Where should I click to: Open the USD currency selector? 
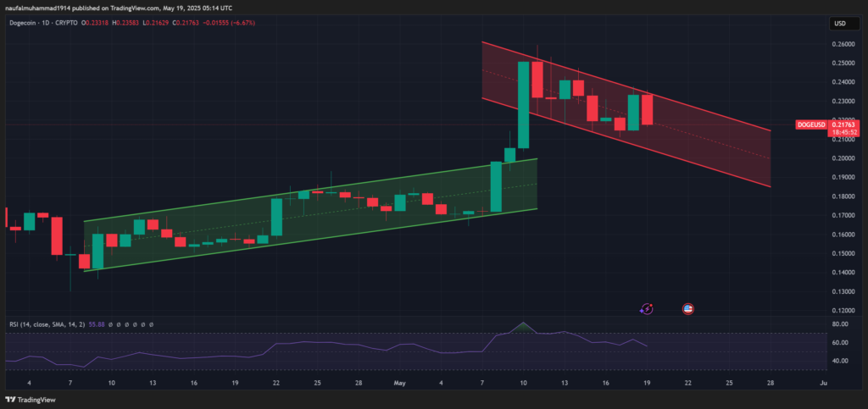tap(844, 24)
